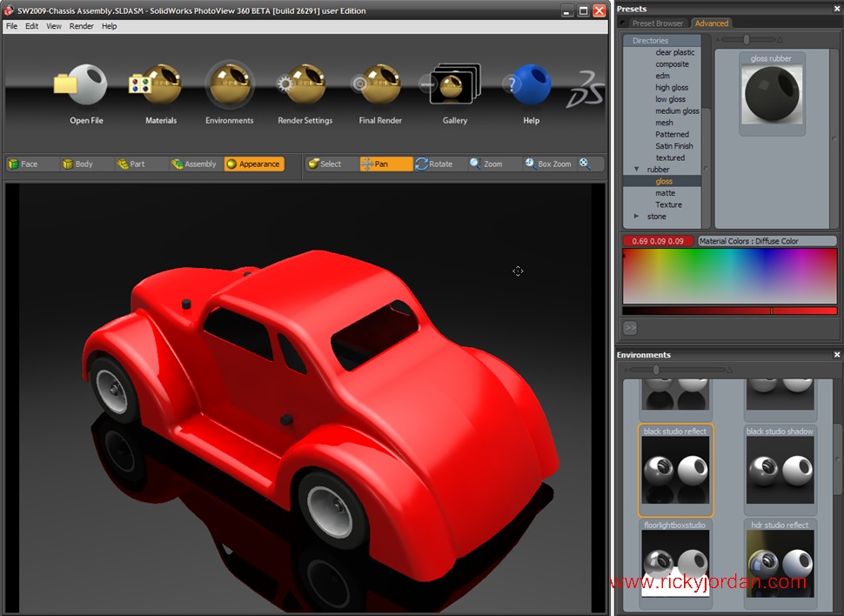
Task: Pick a color in the spectrum picker
Action: (729, 276)
